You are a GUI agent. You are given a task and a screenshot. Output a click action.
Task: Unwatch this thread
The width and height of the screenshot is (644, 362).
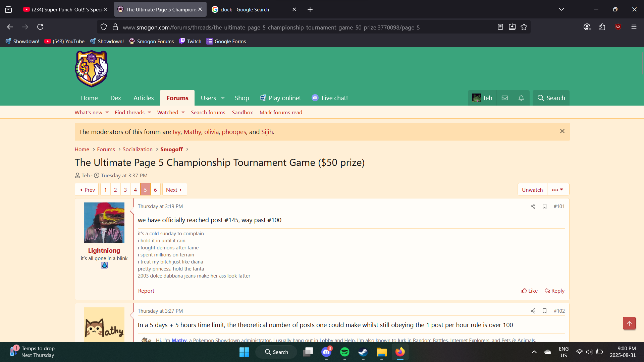point(532,190)
